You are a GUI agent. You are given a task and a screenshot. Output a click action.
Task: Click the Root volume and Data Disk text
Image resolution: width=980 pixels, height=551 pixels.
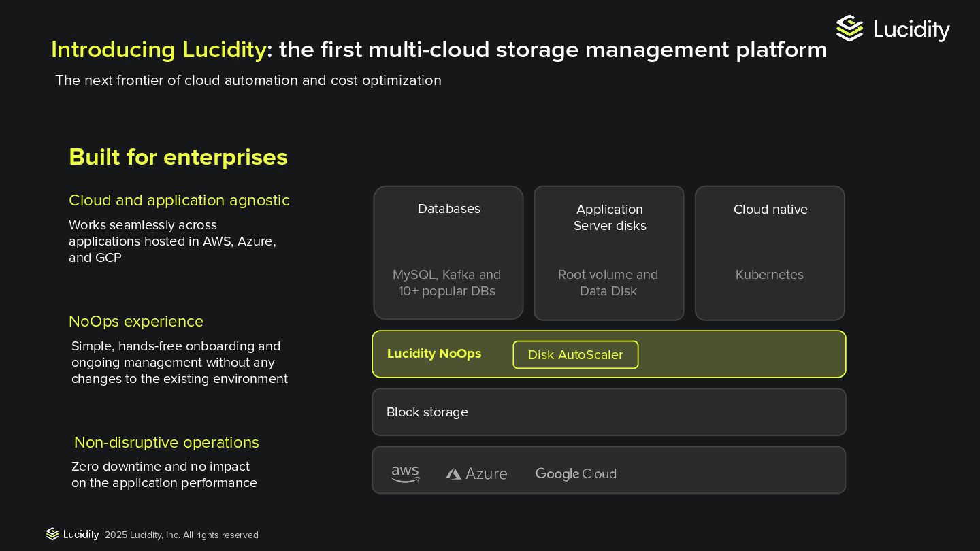(608, 283)
